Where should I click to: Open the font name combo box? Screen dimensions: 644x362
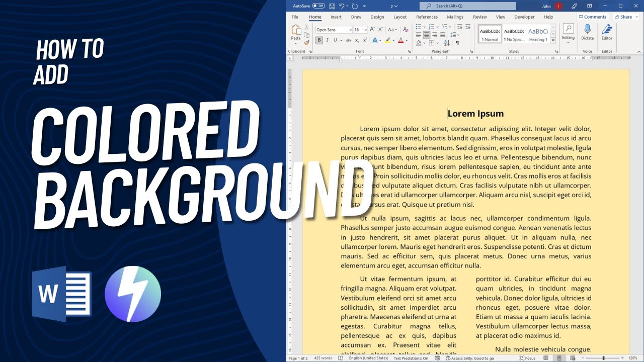pyautogui.click(x=334, y=30)
